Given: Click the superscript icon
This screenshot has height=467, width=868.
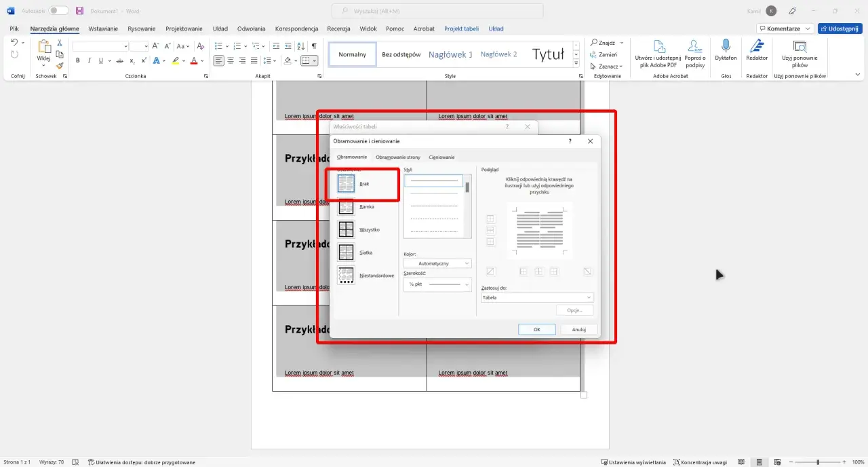Looking at the screenshot, I should tap(144, 60).
